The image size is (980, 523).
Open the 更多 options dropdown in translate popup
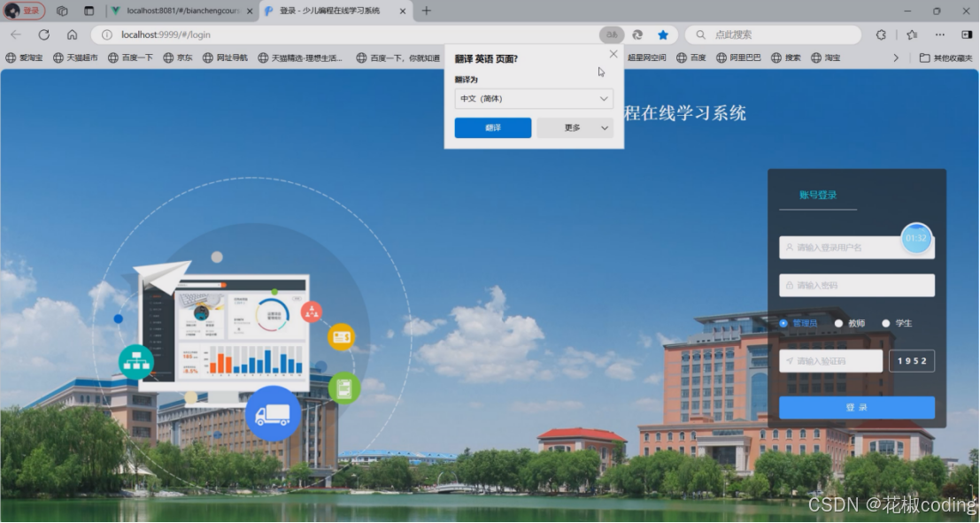(x=575, y=127)
